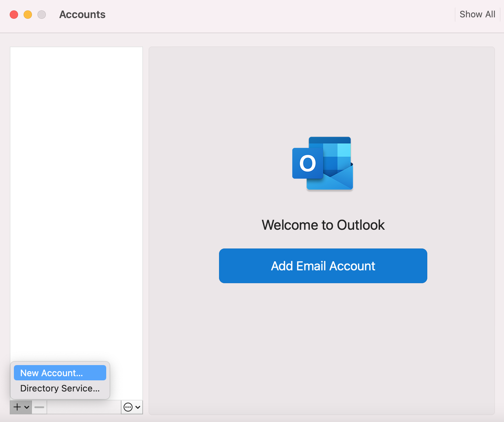This screenshot has width=504, height=422.
Task: Minimize the Accounts window with yellow button
Action: pos(28,15)
